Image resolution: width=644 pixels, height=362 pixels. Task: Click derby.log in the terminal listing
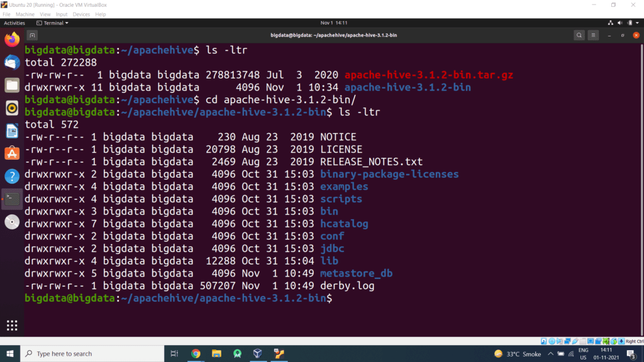347,286
